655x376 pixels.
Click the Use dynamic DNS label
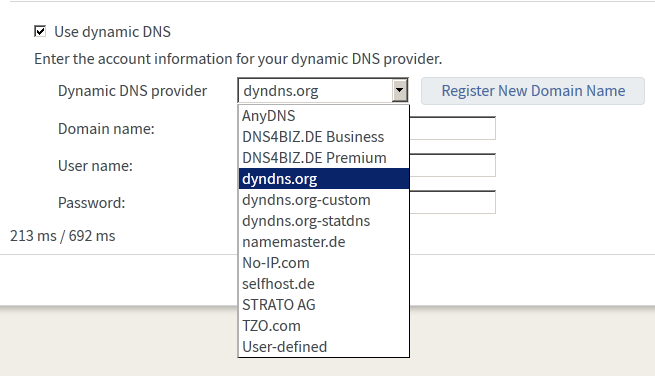[112, 32]
